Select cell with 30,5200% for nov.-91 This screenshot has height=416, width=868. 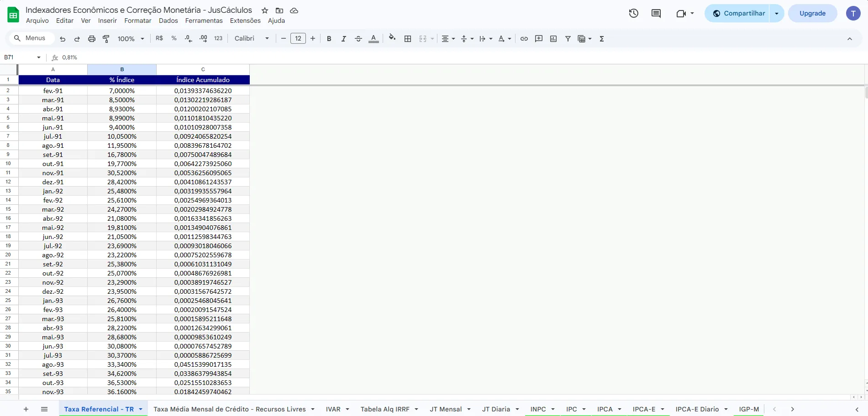122,173
